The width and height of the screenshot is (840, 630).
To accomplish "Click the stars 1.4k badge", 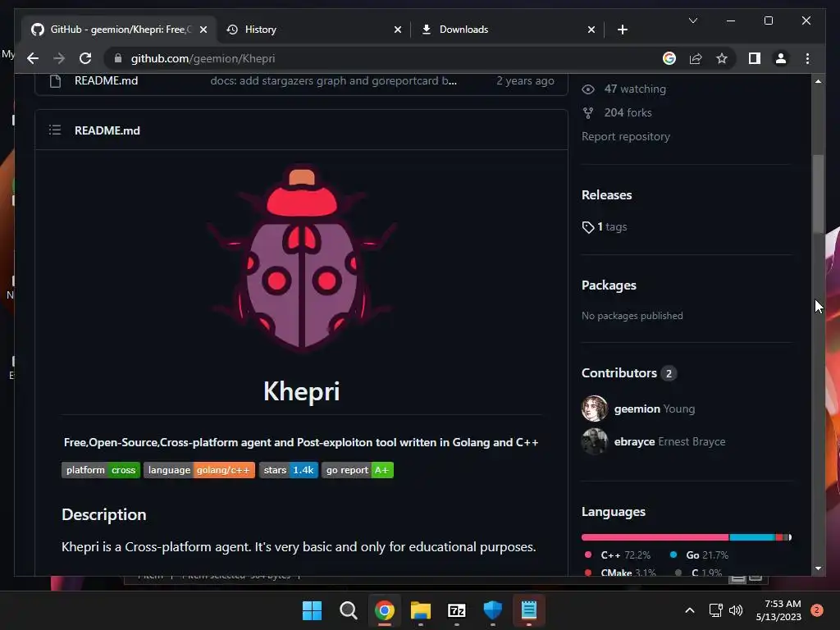I will [289, 470].
